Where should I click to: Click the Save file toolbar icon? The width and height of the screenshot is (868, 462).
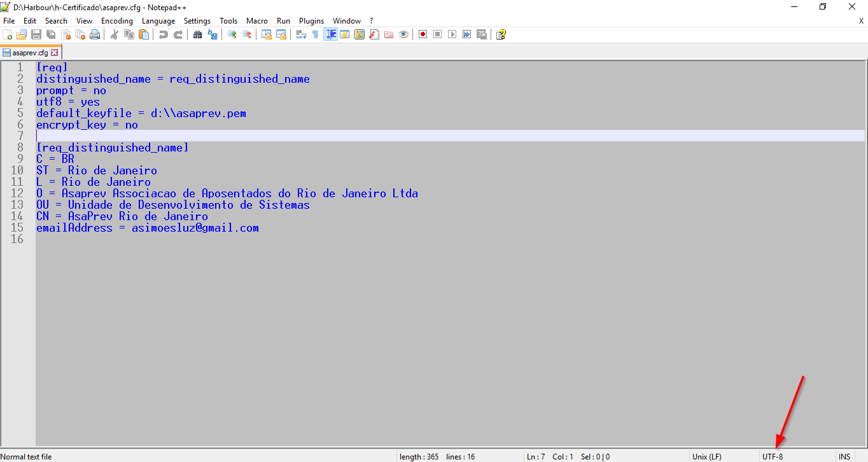tap(36, 34)
